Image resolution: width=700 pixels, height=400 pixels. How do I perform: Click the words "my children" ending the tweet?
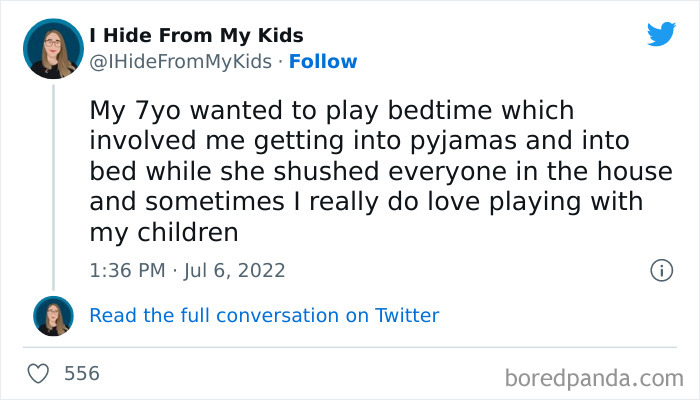pyautogui.click(x=164, y=233)
